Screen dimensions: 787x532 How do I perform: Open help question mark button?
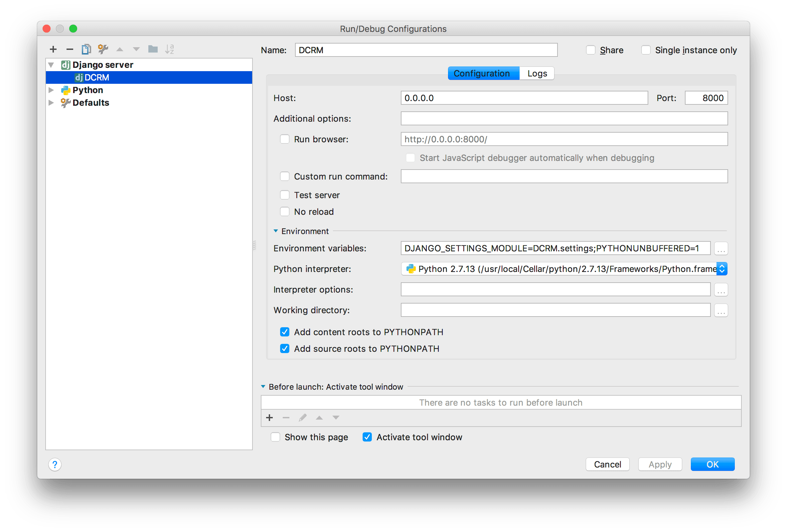[55, 465]
